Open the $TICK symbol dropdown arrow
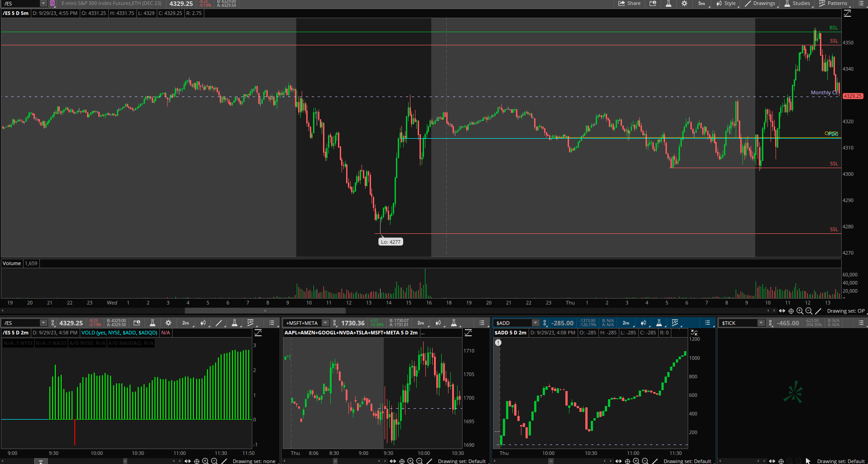The width and height of the screenshot is (868, 464). tap(761, 323)
